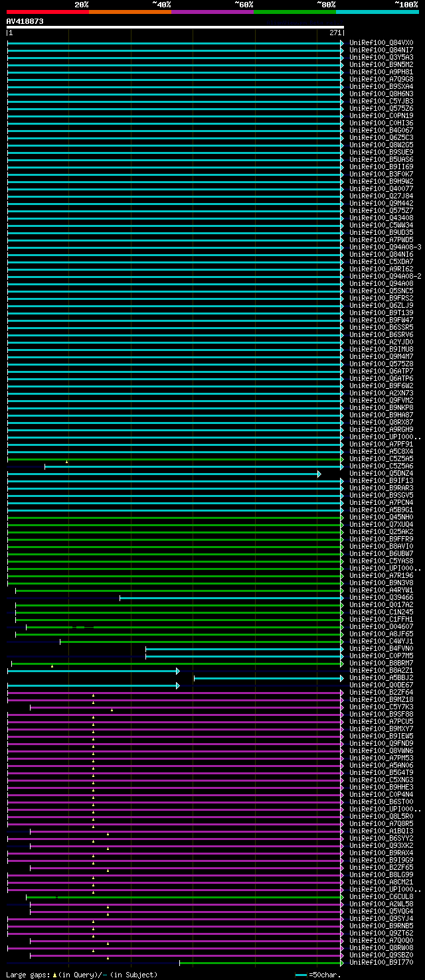Select hit label UniRef100_A7PWD5

point(381,240)
